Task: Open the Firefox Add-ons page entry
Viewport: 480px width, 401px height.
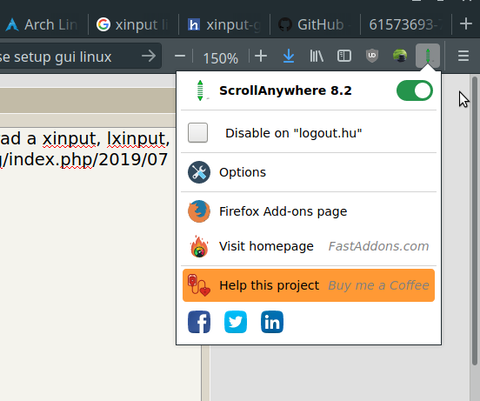Action: click(308, 211)
